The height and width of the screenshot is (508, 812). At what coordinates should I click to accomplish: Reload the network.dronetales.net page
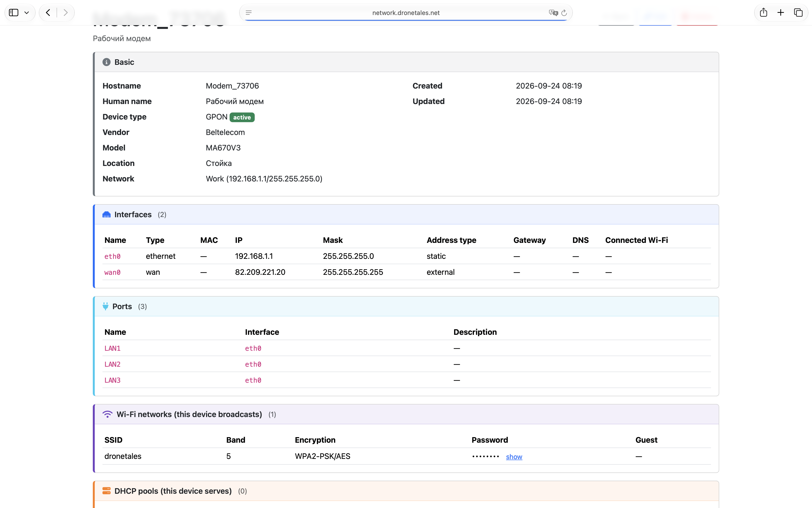click(x=564, y=13)
